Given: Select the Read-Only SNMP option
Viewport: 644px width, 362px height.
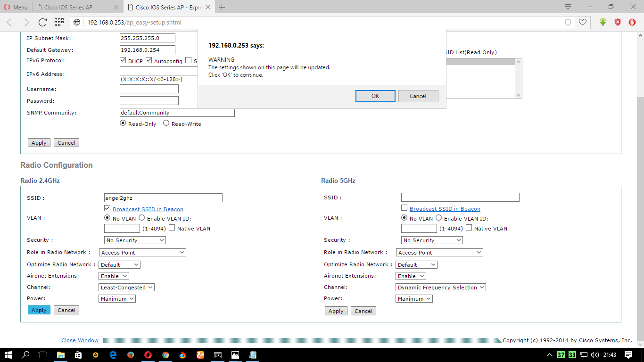Looking at the screenshot, I should point(123,123).
